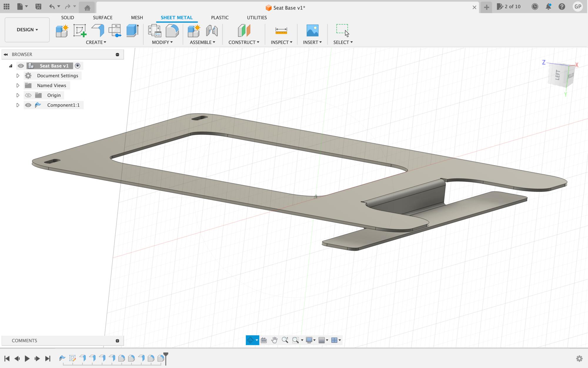Activate the window Select tool
Screen dimensions: 588x368
342,30
